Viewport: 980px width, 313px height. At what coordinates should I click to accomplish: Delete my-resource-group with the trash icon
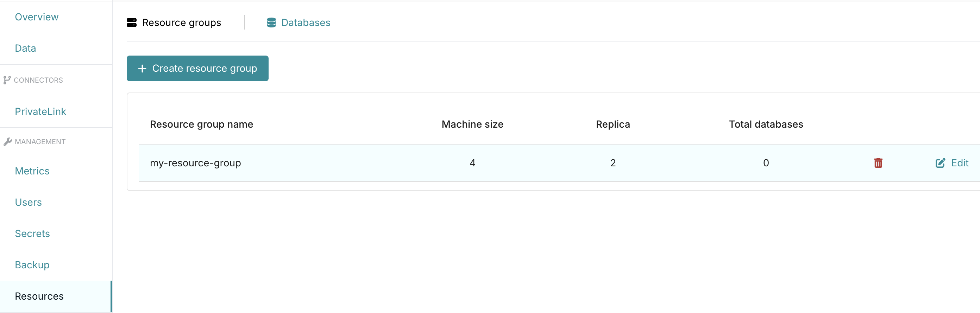point(878,163)
